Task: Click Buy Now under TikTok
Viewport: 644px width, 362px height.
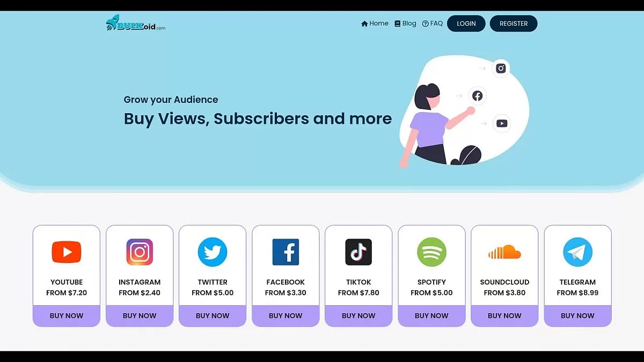Action: pos(358,316)
